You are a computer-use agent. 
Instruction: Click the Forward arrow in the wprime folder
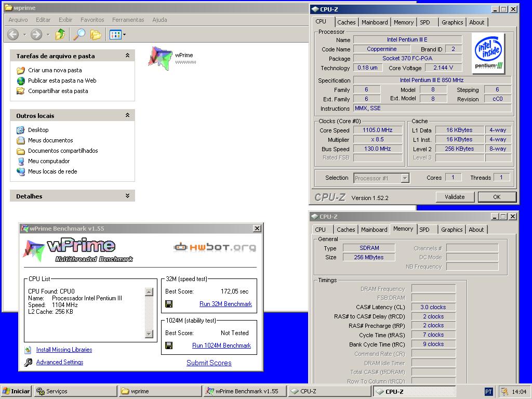pos(36,34)
